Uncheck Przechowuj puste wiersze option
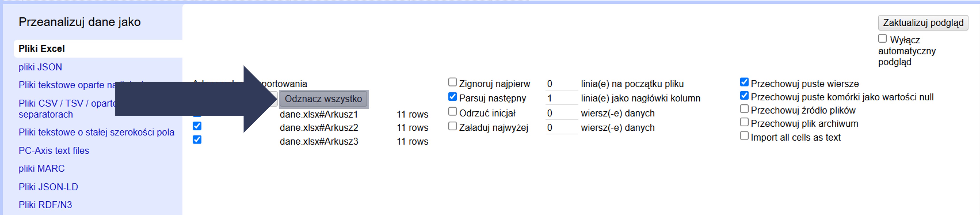The image size is (980, 215). 744,82
